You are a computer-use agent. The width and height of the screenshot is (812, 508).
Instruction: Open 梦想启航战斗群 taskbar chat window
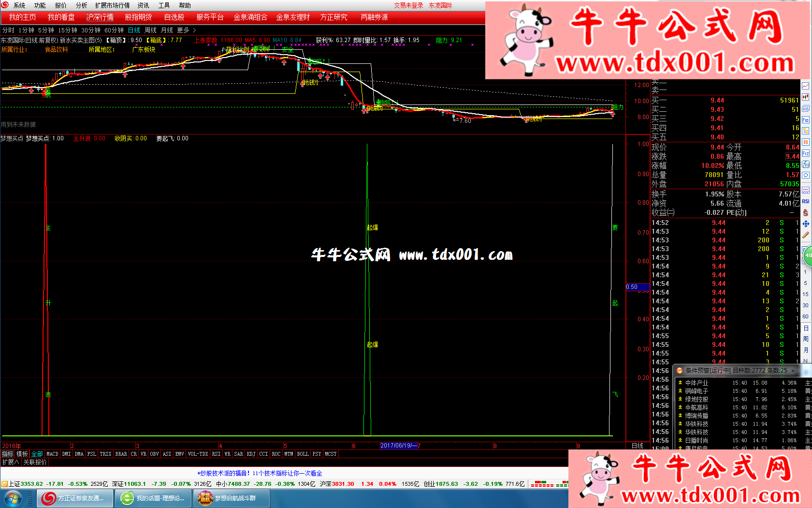[x=232, y=498]
